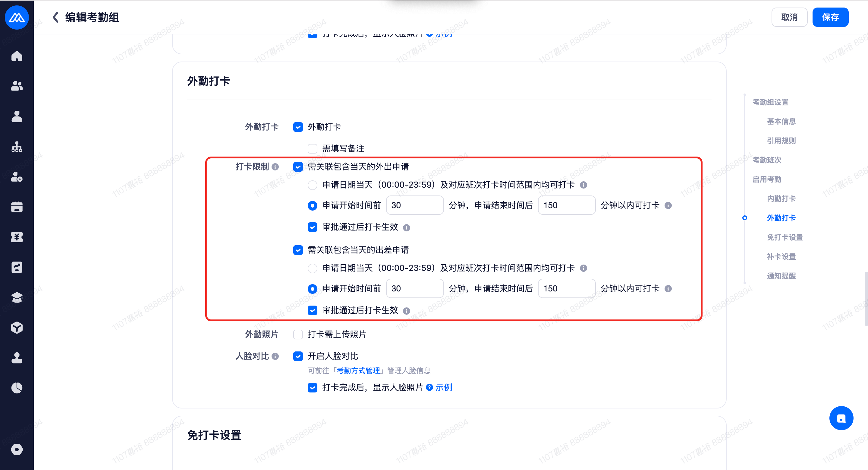Enable the 需填写备注 checkbox
The image size is (868, 470).
click(x=312, y=149)
